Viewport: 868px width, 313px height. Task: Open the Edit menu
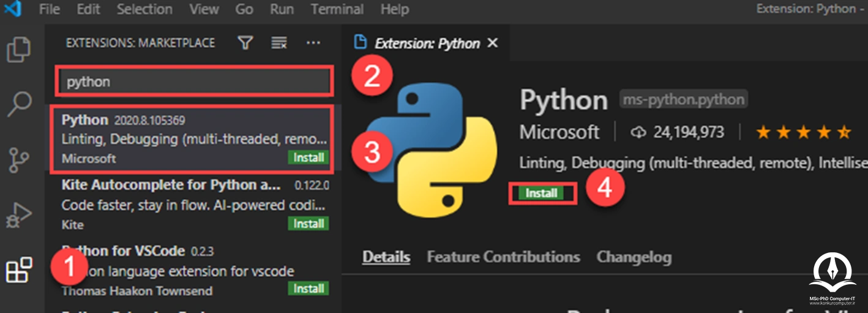click(88, 10)
